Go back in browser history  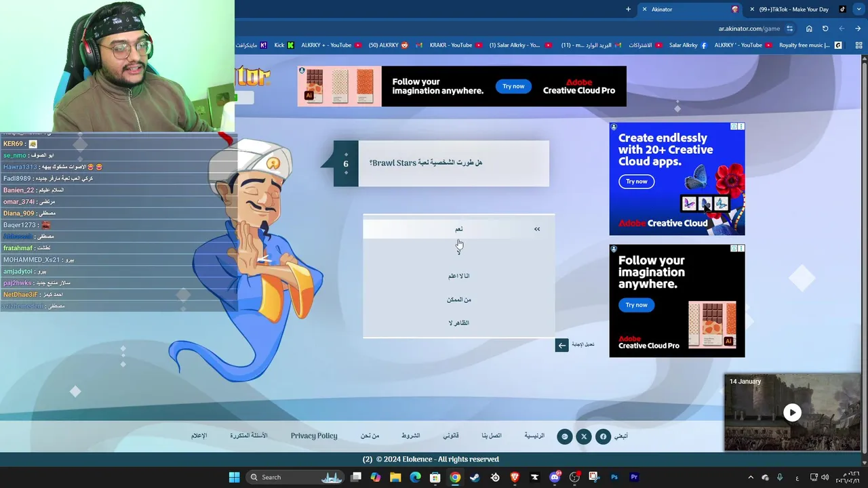tap(859, 28)
